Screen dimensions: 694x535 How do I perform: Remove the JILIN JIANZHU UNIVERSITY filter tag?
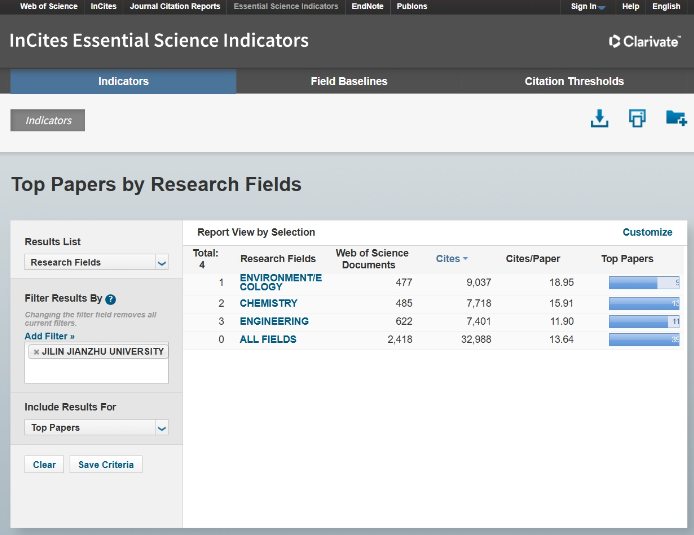(x=36, y=352)
